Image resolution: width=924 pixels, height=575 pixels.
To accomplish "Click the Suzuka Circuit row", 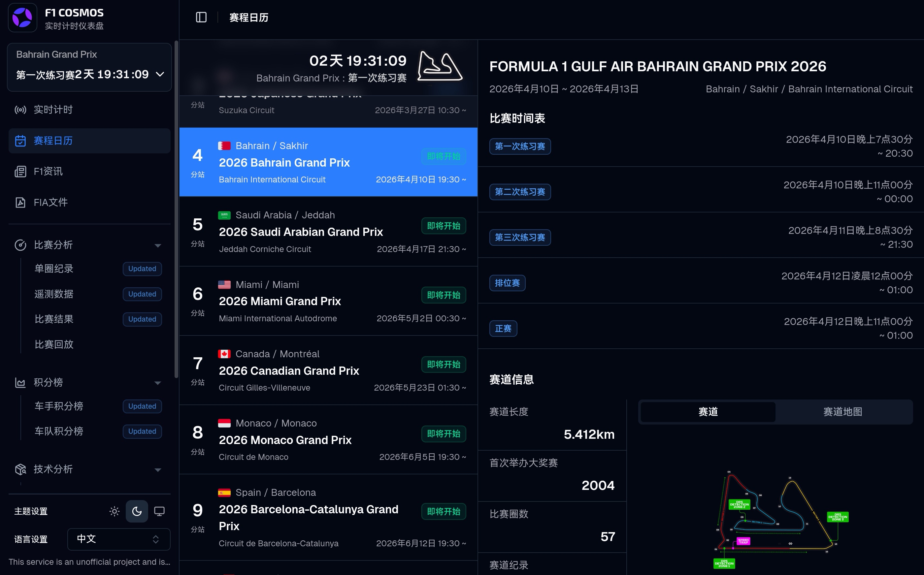I will tap(328, 111).
